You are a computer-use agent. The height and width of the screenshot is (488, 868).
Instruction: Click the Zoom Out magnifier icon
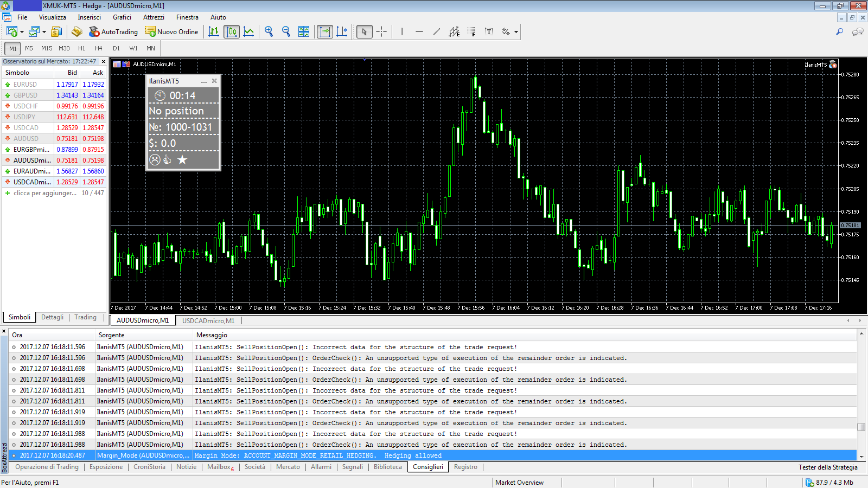pos(286,31)
